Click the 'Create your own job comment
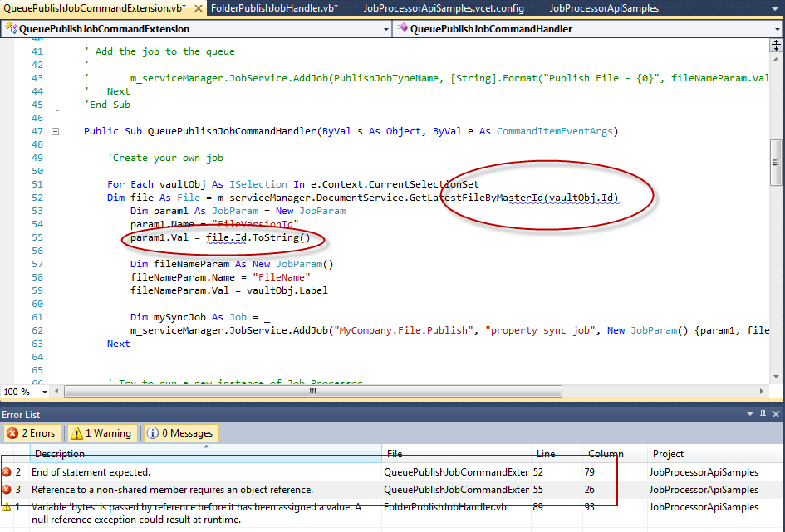Viewport: 785px width, 532px height. pyautogui.click(x=165, y=158)
